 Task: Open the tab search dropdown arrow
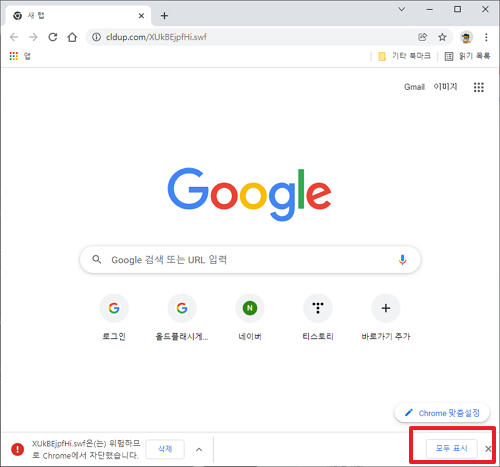[402, 9]
